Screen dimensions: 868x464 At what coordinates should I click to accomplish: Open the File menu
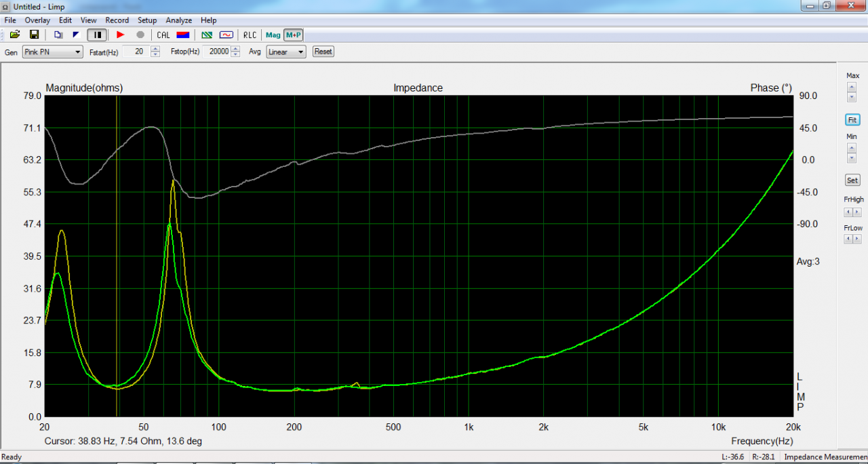pyautogui.click(x=10, y=20)
